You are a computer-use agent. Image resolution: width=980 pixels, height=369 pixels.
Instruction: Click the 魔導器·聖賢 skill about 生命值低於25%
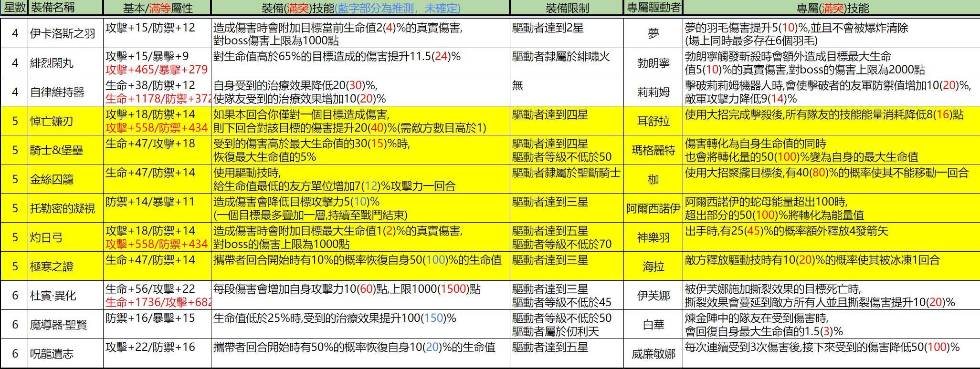click(360, 324)
